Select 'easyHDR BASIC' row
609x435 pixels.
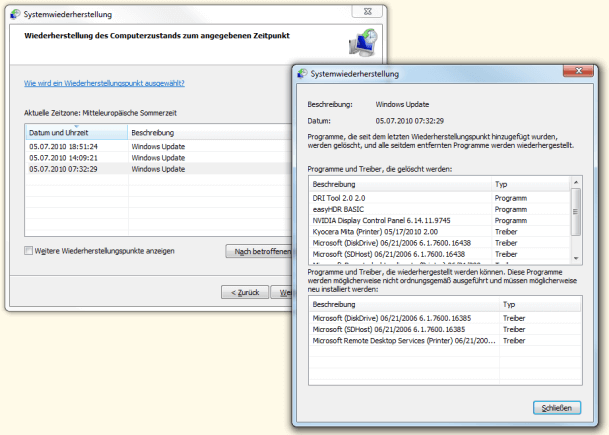click(x=440, y=209)
